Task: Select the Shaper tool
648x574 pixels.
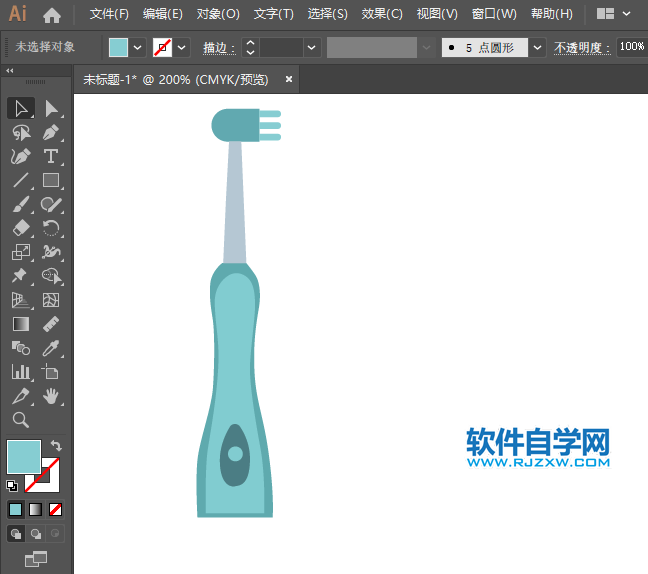Action: [x=51, y=205]
